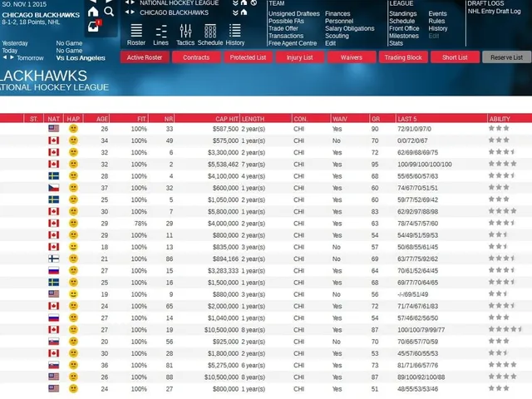Open the Personnel link
Screen dimensions: 532x399
(339, 21)
